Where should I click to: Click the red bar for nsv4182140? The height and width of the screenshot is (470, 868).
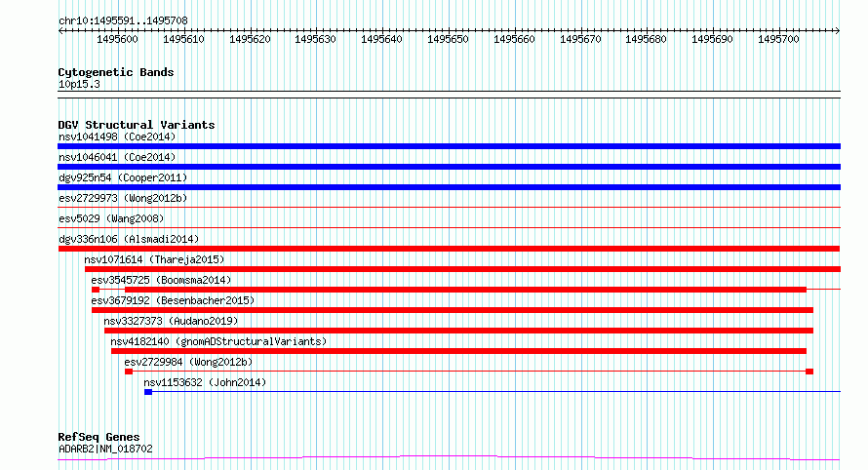click(x=459, y=351)
